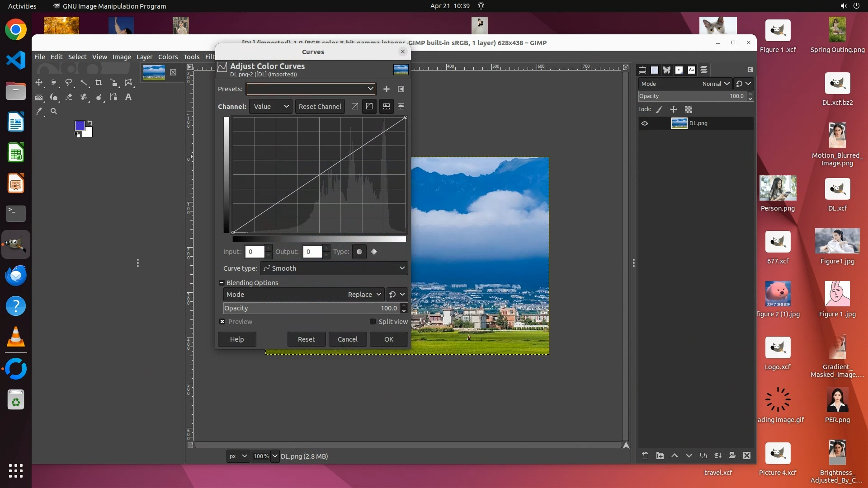Viewport: 868px width, 488px height.
Task: Select the Free Select lasso tool
Action: (69, 83)
